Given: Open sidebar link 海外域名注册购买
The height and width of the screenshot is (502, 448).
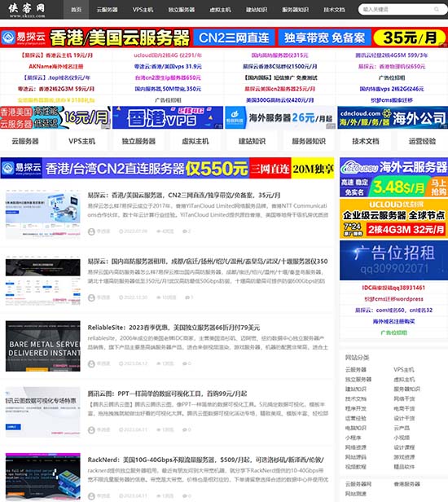Looking at the screenshot, I should [393, 321].
